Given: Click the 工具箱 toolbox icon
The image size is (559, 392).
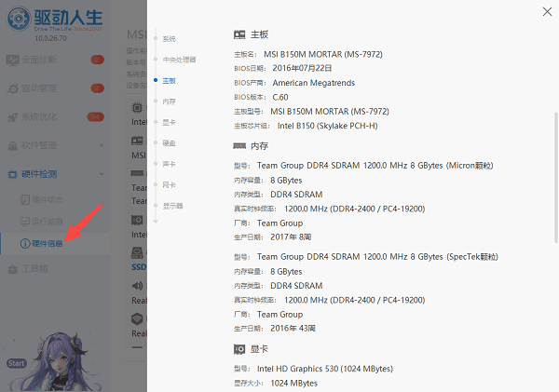Looking at the screenshot, I should point(13,268).
